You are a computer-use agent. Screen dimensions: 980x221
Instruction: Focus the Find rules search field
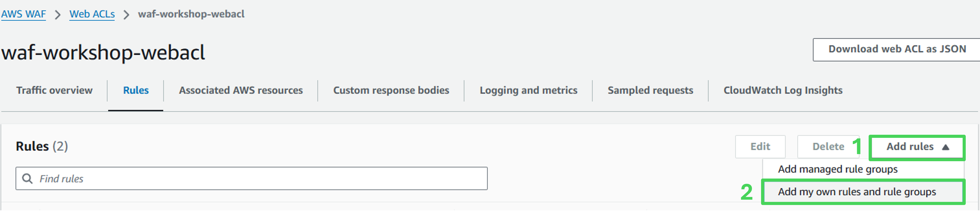[259, 179]
